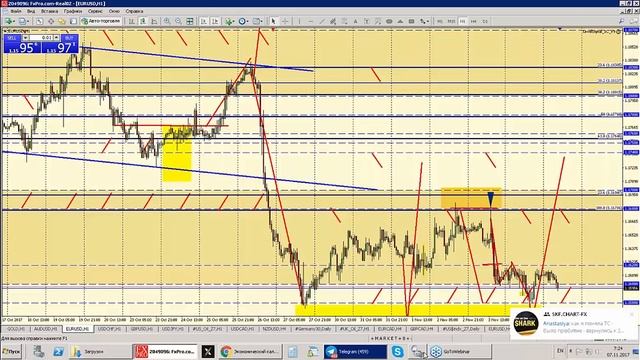Switch to M15 timeframe button

click(451, 21)
